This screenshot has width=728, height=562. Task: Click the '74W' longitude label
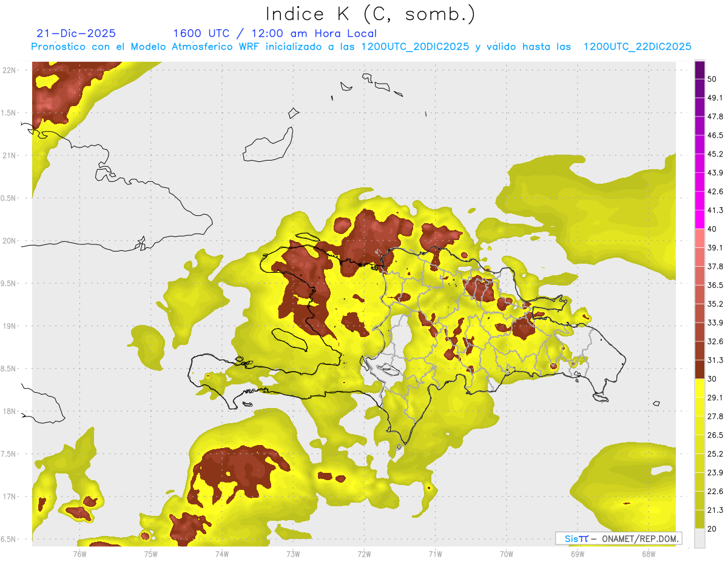(x=221, y=554)
